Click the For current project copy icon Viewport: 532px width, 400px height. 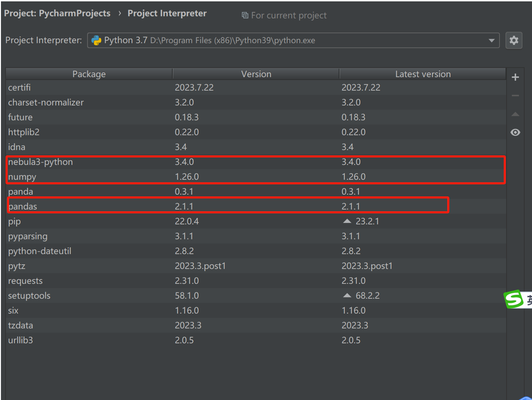(245, 15)
